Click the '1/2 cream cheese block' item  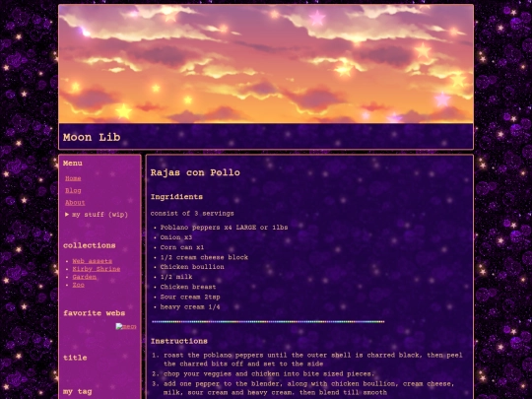[x=204, y=257]
